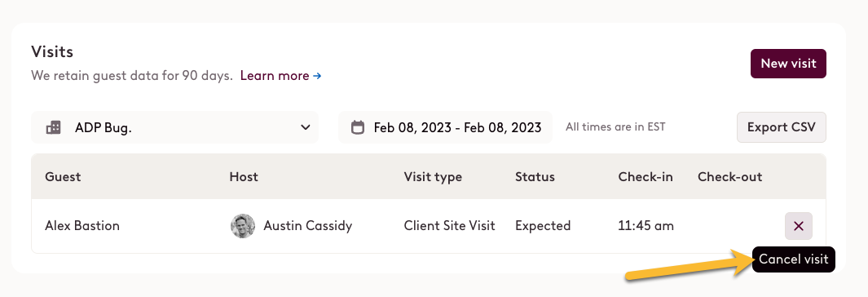Click the Status column header

pyautogui.click(x=535, y=177)
